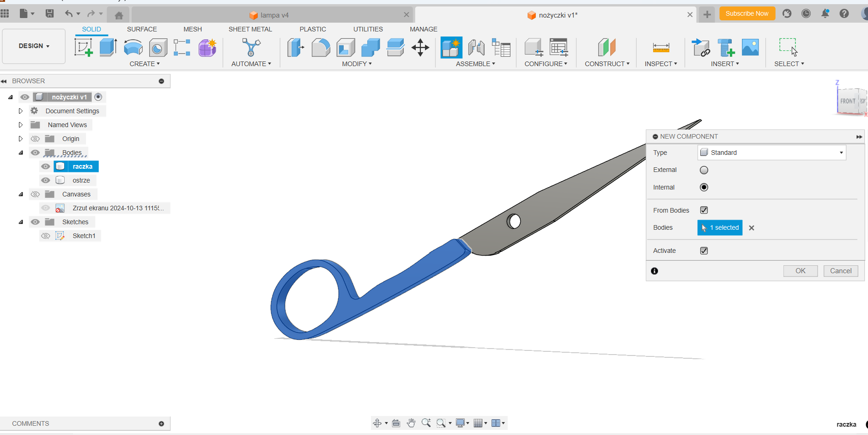Open the DESIGN workspace dropdown

pos(34,46)
